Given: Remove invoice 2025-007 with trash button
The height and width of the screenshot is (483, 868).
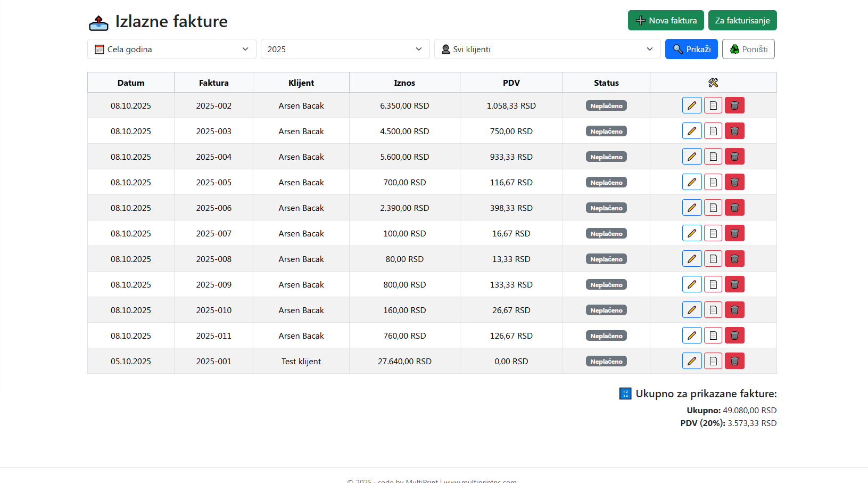Looking at the screenshot, I should 734,233.
